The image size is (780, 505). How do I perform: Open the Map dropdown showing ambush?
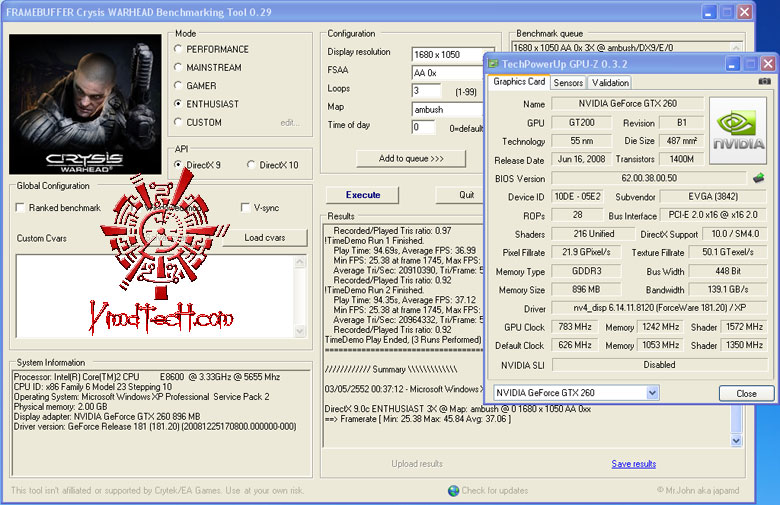click(448, 109)
